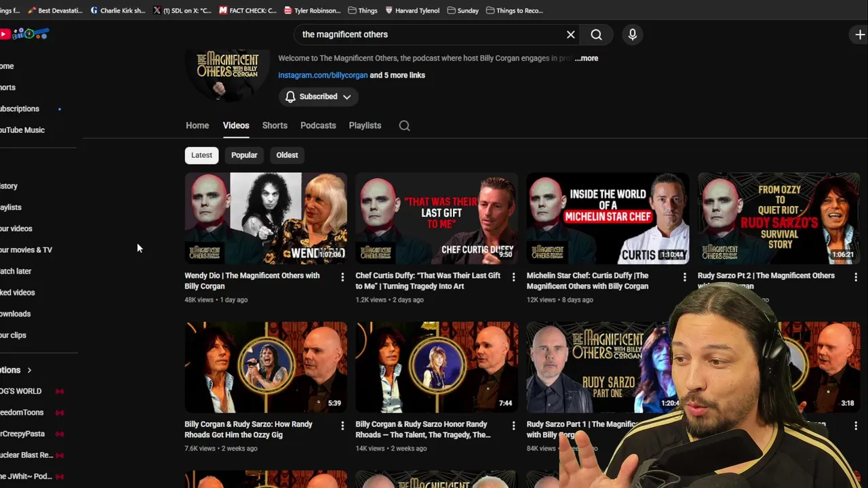868x488 pixels.
Task: Open Michelin Star Chef video title
Action: 588,281
